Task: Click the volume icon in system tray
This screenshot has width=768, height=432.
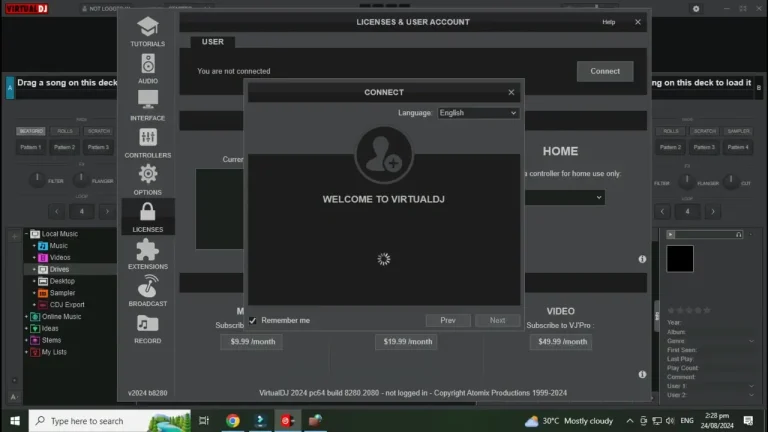Action: (x=670, y=421)
